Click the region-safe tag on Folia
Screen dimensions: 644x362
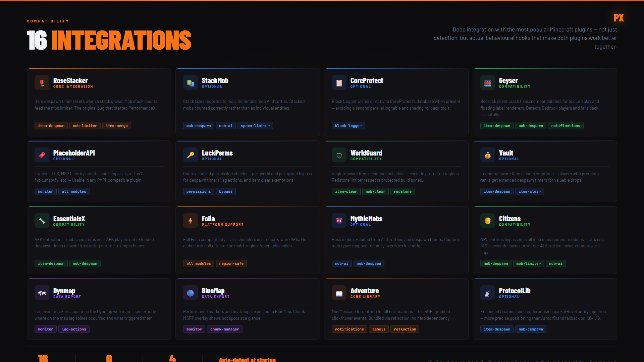pyautogui.click(x=231, y=263)
